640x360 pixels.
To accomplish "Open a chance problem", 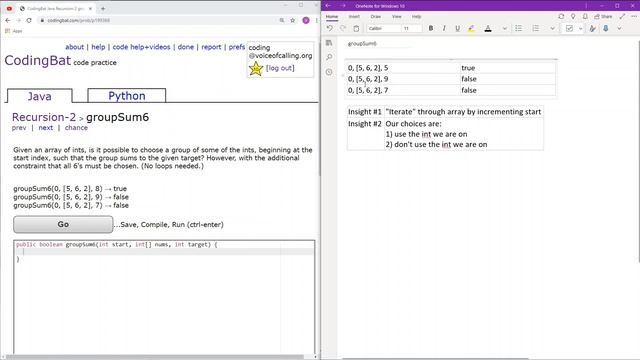I will pyautogui.click(x=76, y=128).
